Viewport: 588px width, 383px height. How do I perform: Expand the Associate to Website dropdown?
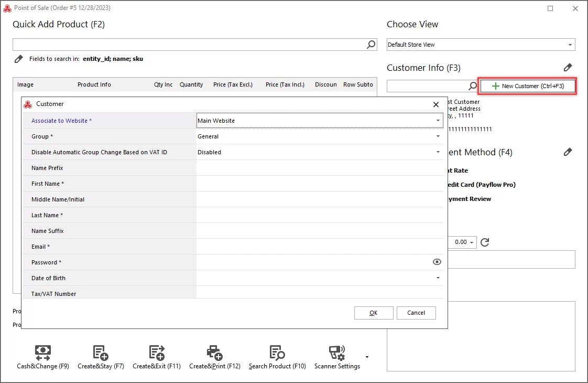coord(438,121)
